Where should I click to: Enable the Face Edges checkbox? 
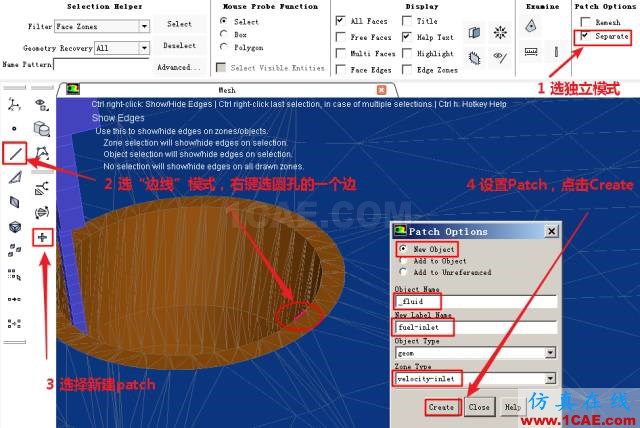(x=340, y=70)
